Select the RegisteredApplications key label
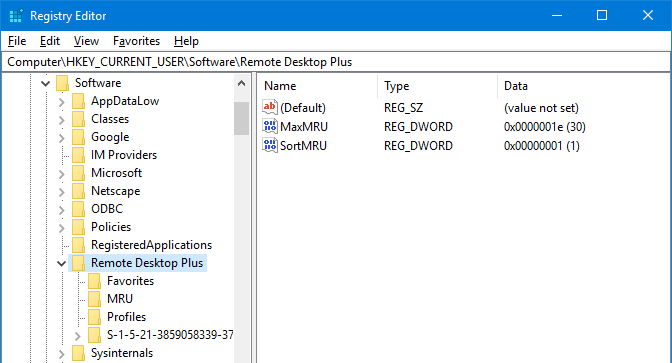Viewport: 672px width, 363px height. click(x=151, y=245)
